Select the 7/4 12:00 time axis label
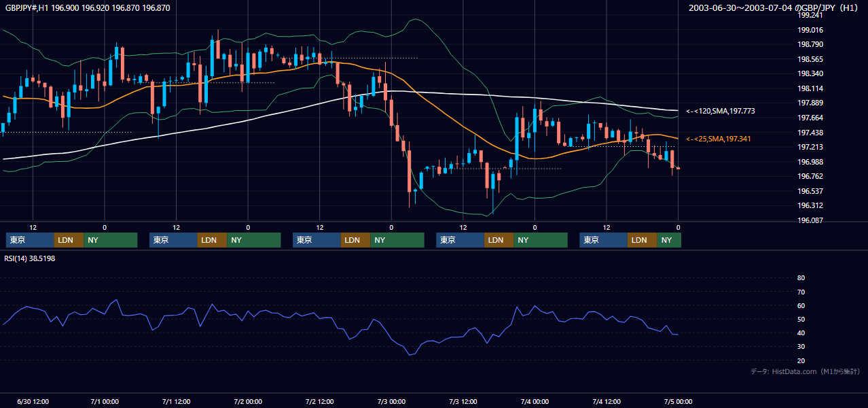This screenshot has width=868, height=408. click(x=606, y=401)
